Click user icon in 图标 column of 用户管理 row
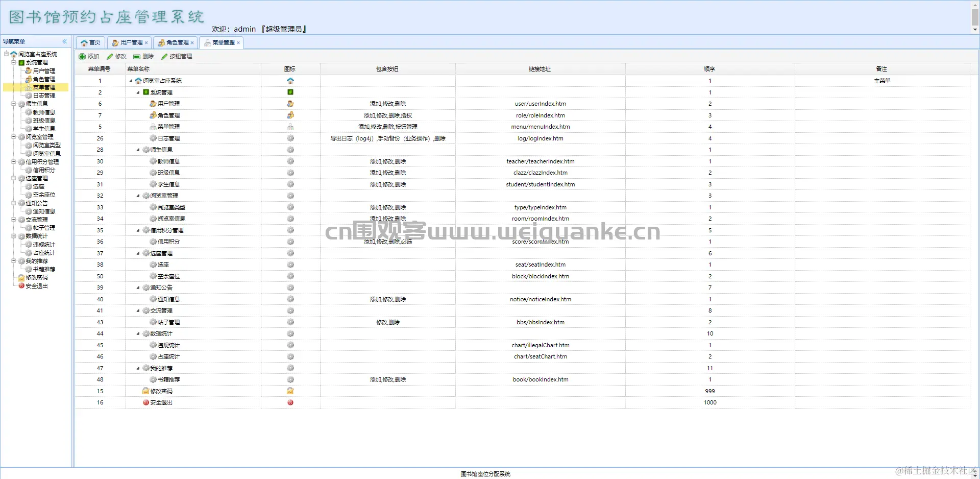This screenshot has width=980, height=479. click(x=290, y=104)
